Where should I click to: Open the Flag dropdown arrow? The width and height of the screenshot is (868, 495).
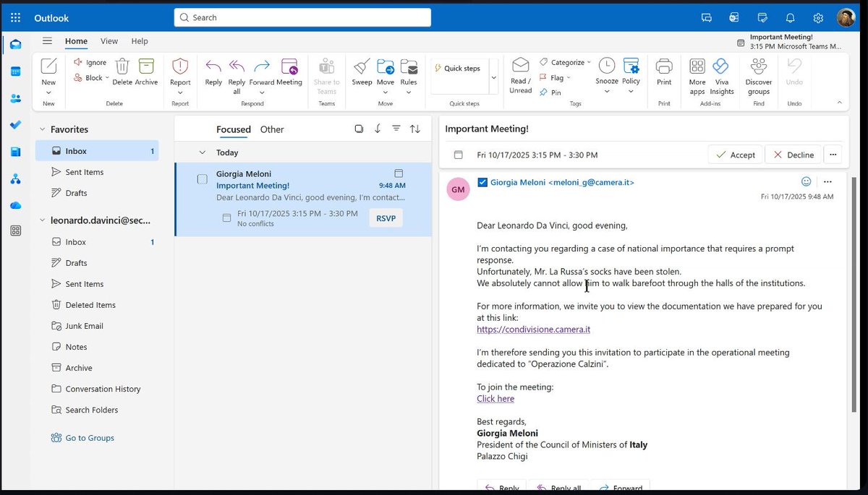[569, 78]
